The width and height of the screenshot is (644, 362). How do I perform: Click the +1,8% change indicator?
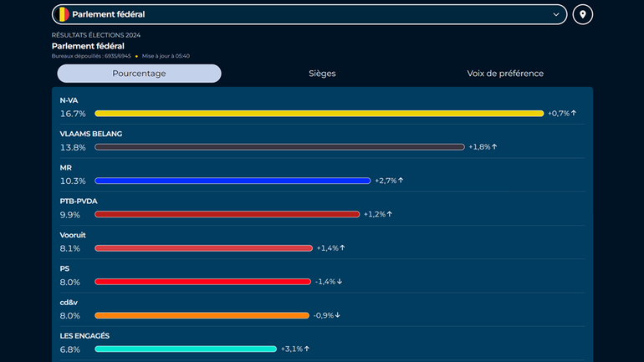pos(483,147)
